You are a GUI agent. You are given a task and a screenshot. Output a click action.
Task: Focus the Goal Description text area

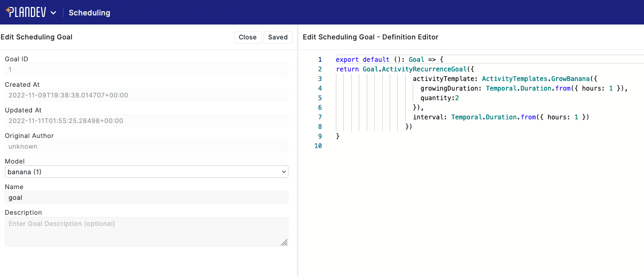point(147,231)
